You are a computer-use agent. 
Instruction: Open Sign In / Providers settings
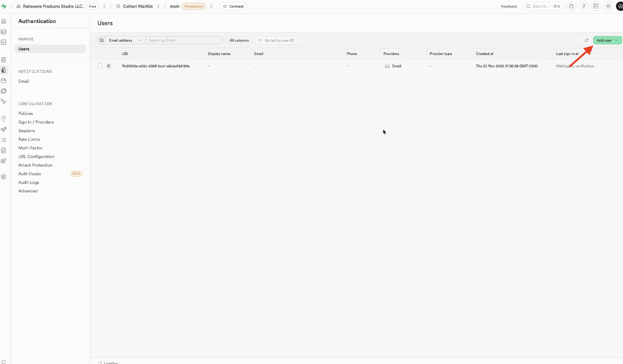[x=36, y=122]
